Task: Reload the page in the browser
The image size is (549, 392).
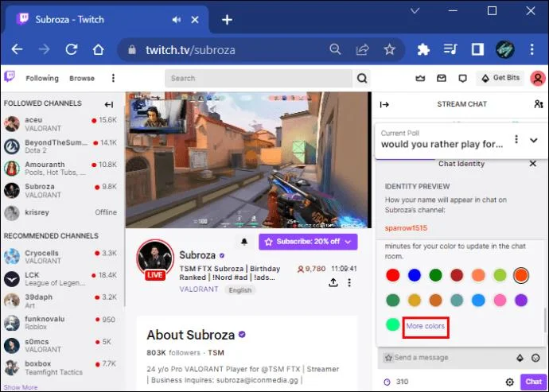Action: coord(72,49)
